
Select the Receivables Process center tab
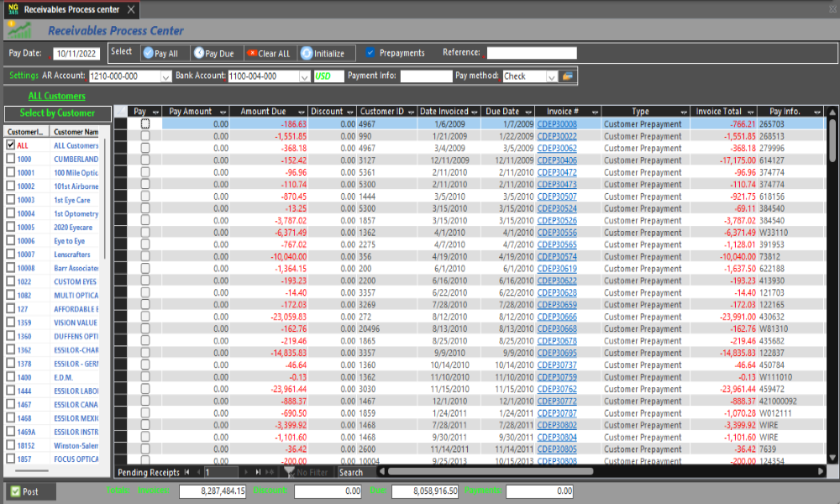point(71,9)
